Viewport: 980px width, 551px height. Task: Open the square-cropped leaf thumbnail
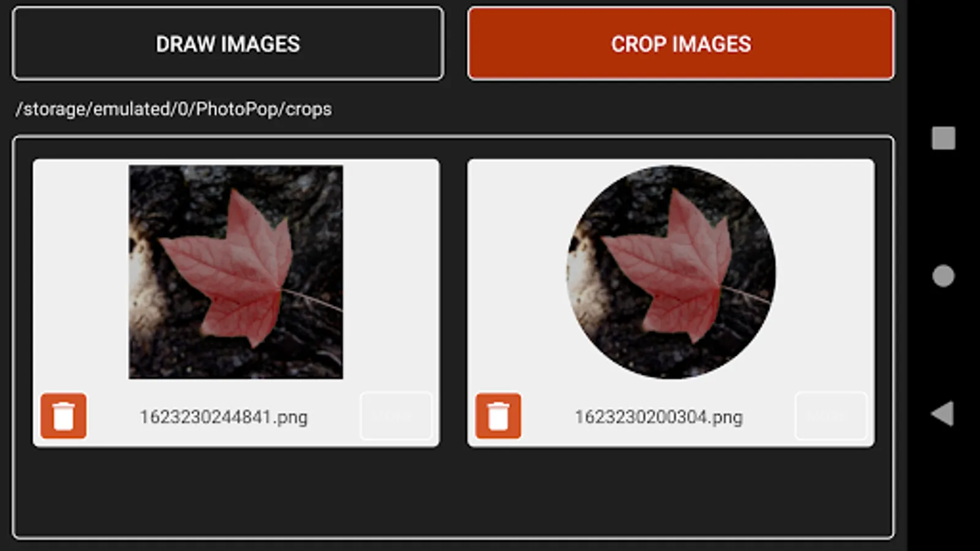[236, 272]
